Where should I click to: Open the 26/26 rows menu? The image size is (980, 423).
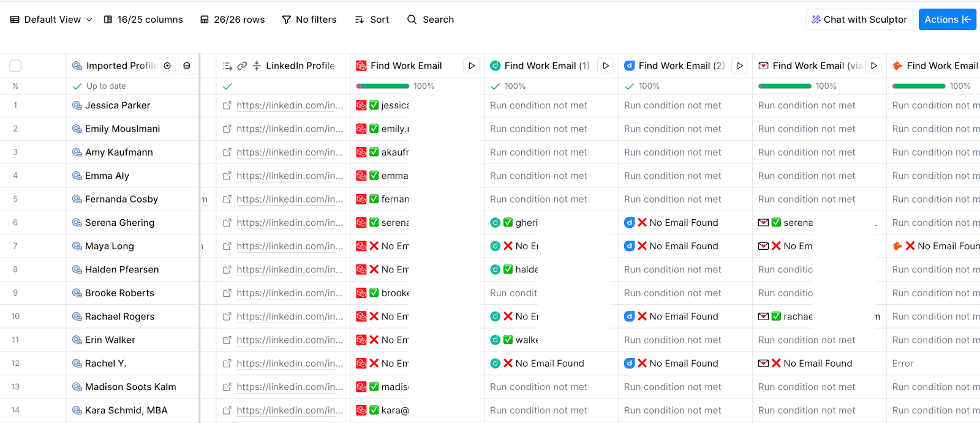[233, 20]
